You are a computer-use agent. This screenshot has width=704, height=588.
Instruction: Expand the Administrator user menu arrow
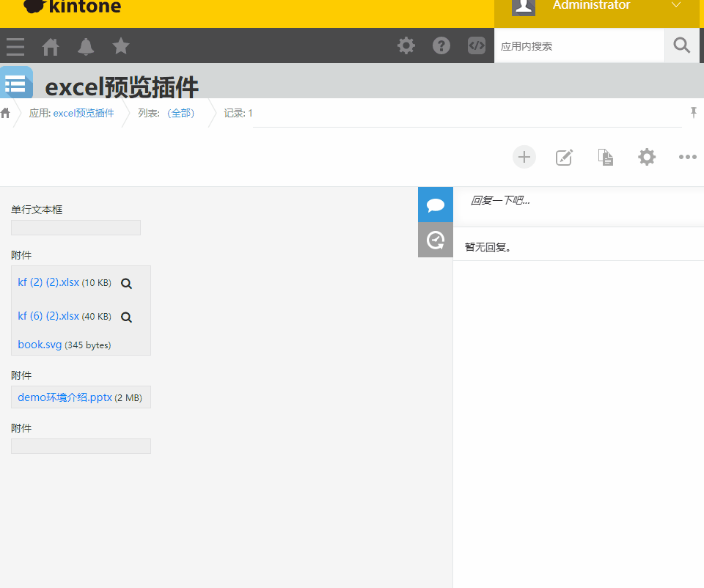676,5
